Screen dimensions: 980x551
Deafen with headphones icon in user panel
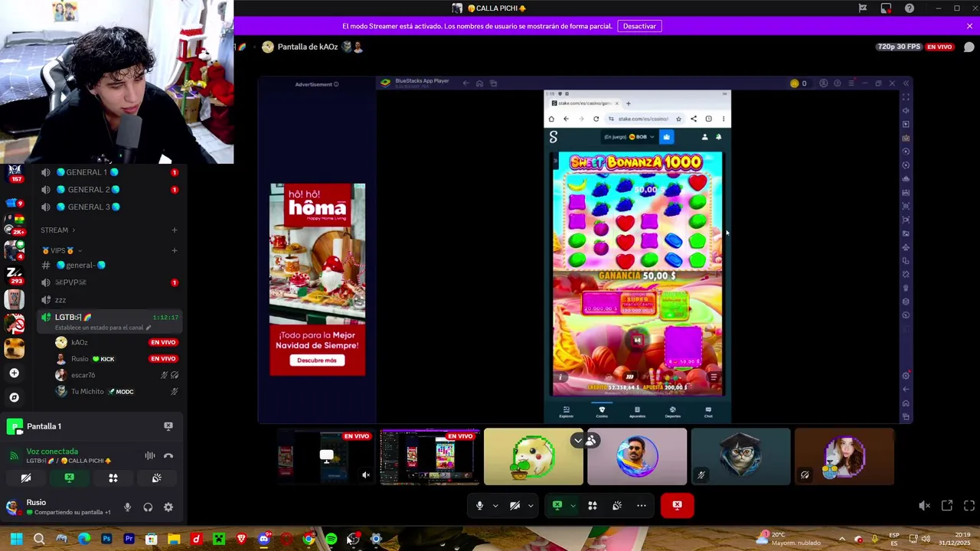click(x=148, y=507)
